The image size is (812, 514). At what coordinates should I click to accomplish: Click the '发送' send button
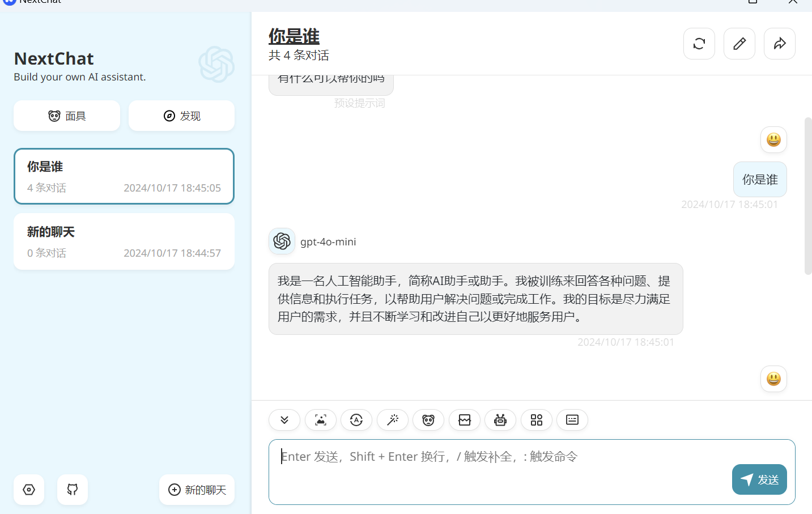[759, 479]
